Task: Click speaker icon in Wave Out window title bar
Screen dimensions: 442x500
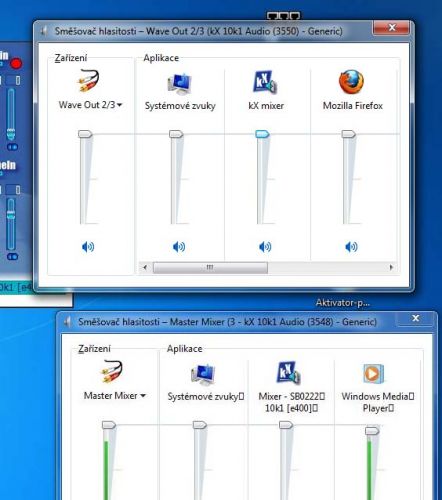Action: (x=43, y=31)
